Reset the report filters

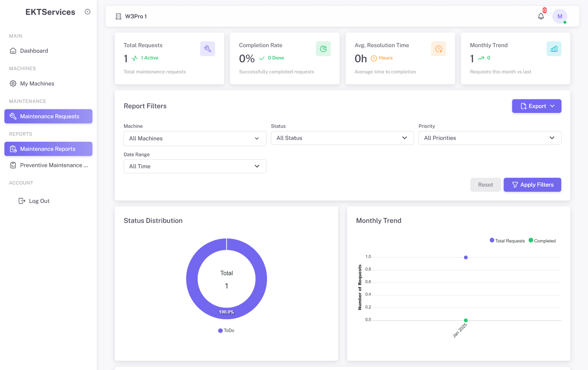pos(485,185)
